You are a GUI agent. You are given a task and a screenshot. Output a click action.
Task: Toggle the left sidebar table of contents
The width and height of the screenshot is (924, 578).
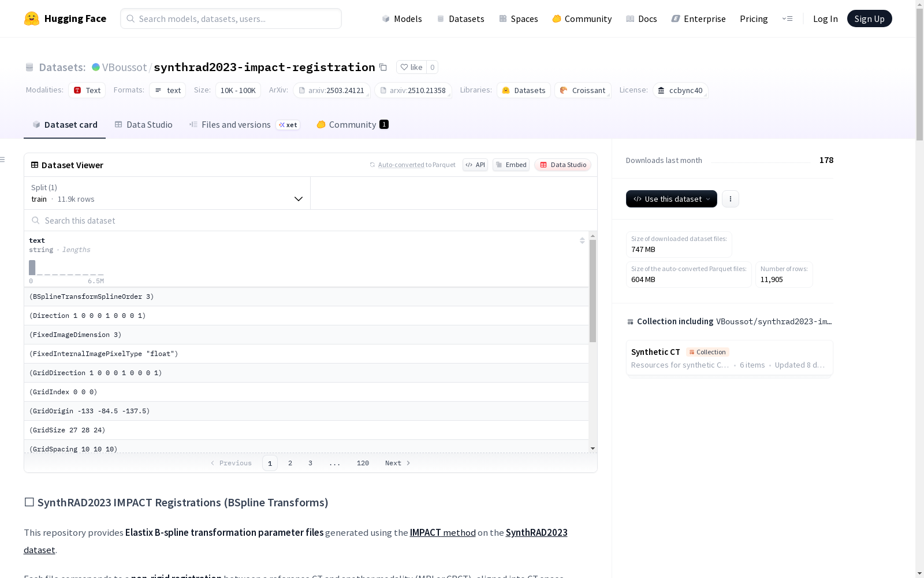[x=3, y=160]
